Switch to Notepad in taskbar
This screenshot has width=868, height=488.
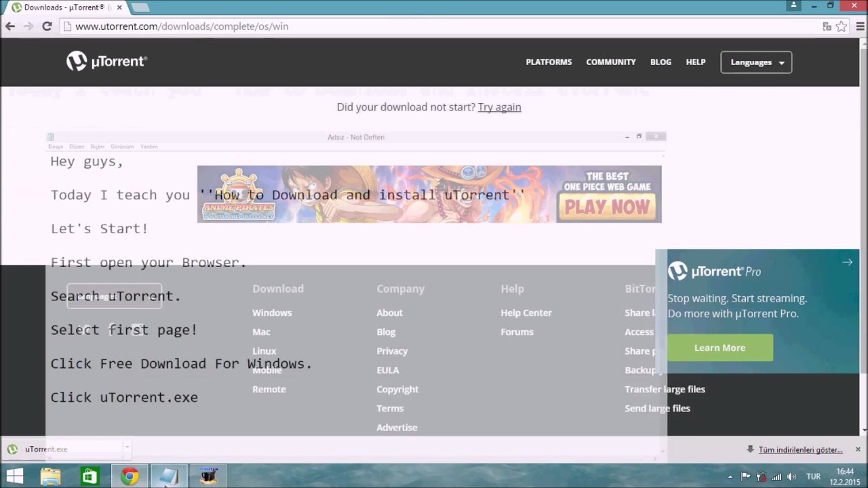tap(168, 476)
